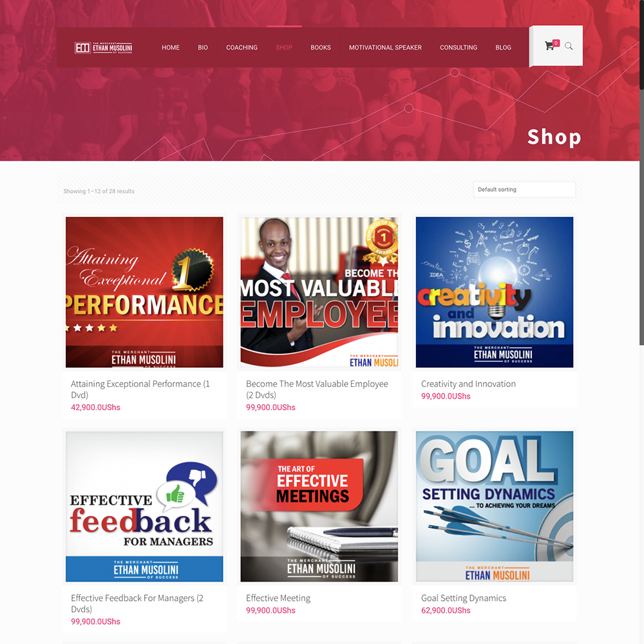Open the Consulting menu item
Screen dimensions: 644x644
point(459,48)
